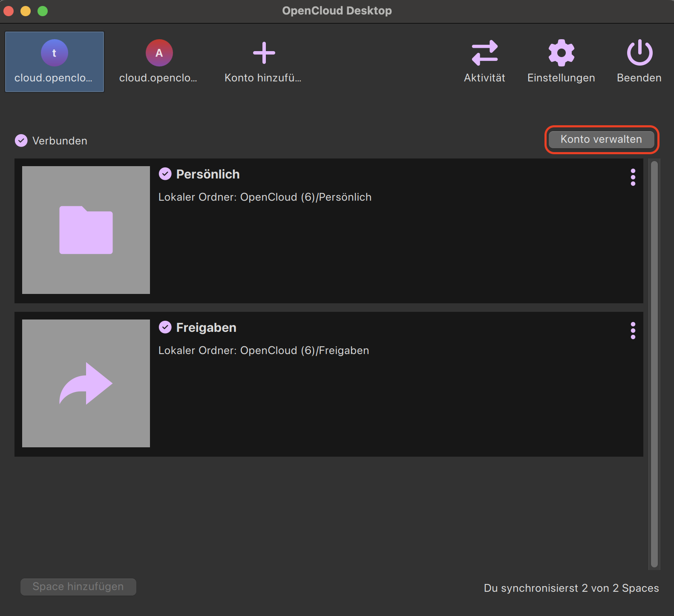Select the Persönlich space title
The height and width of the screenshot is (616, 674).
tap(208, 174)
